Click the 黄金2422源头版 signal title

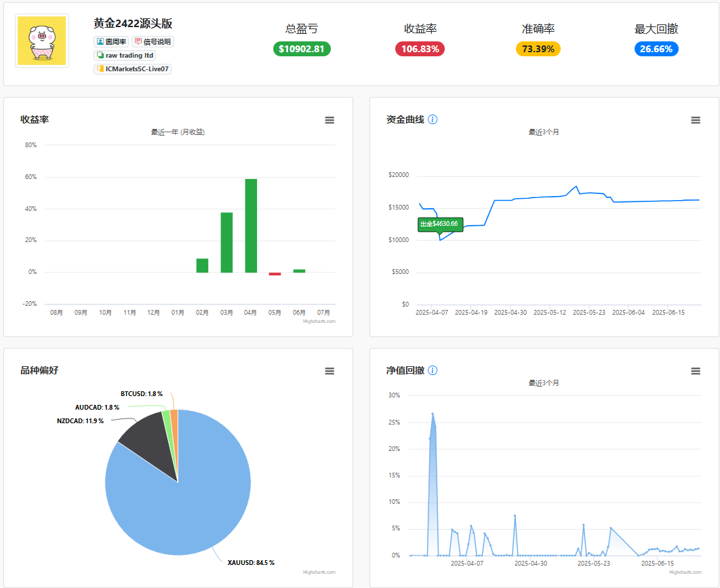(133, 24)
